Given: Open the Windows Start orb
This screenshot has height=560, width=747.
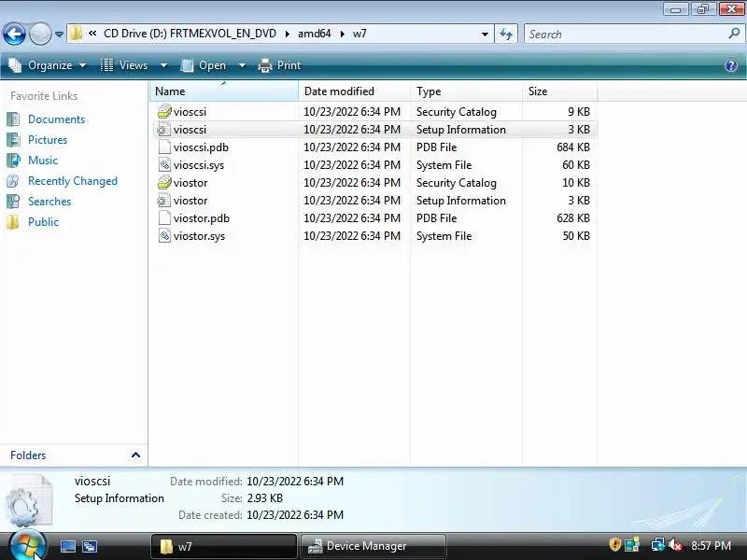Looking at the screenshot, I should click(x=27, y=546).
